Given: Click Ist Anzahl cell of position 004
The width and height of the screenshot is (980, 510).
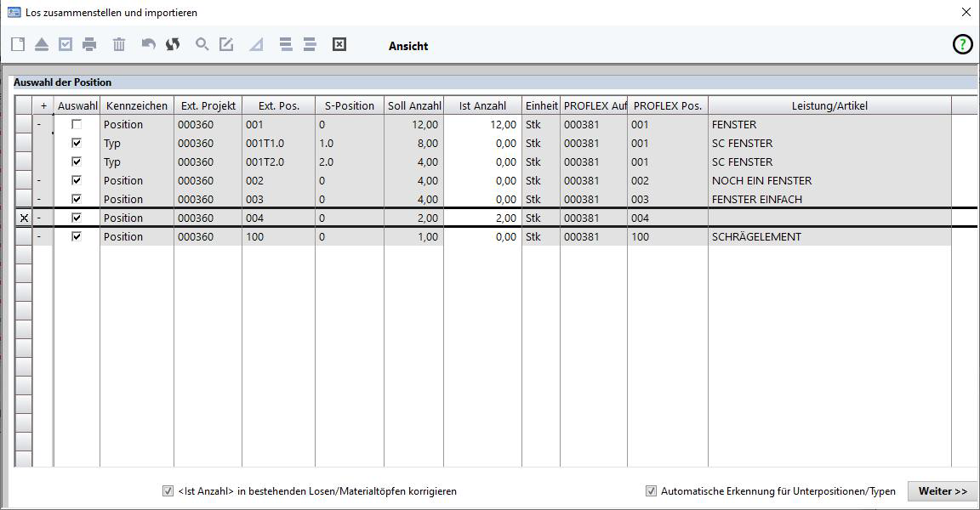Looking at the screenshot, I should point(482,218).
